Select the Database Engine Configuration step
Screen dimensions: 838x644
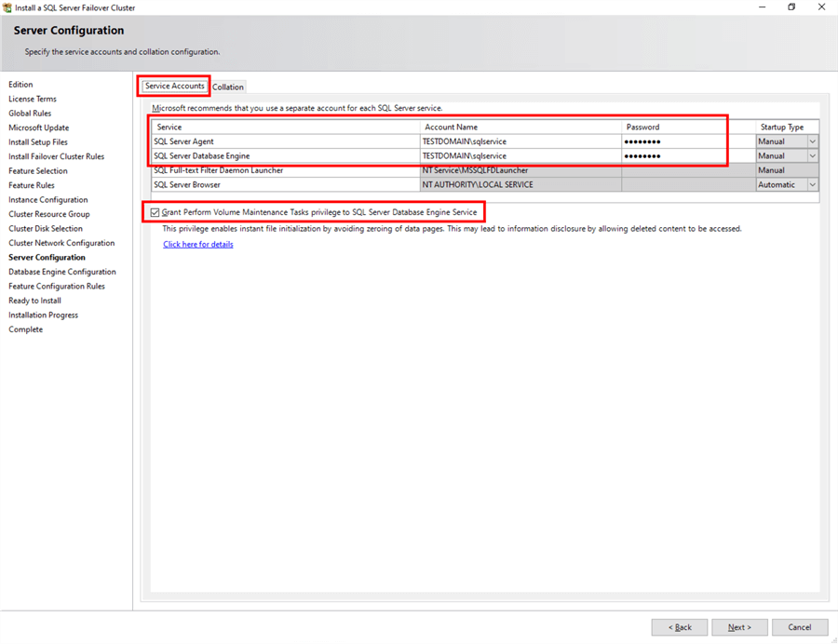point(62,272)
